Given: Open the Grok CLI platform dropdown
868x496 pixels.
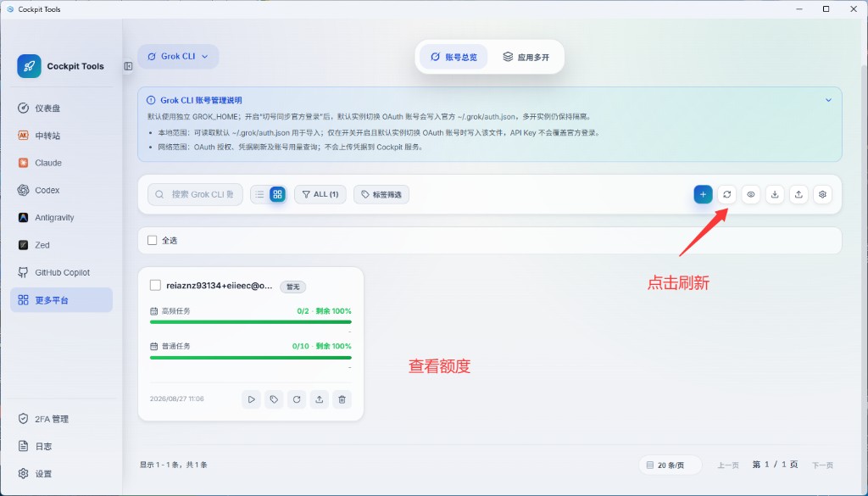Looking at the screenshot, I should [x=178, y=57].
